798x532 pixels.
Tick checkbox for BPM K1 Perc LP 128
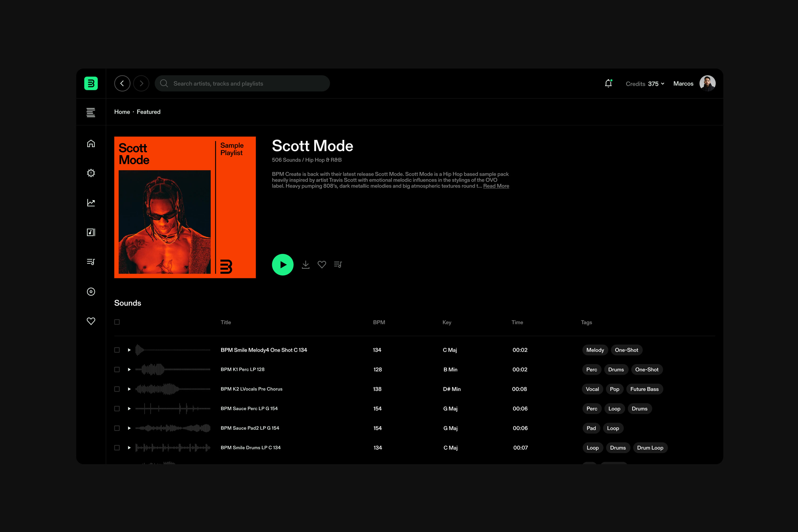[117, 369]
